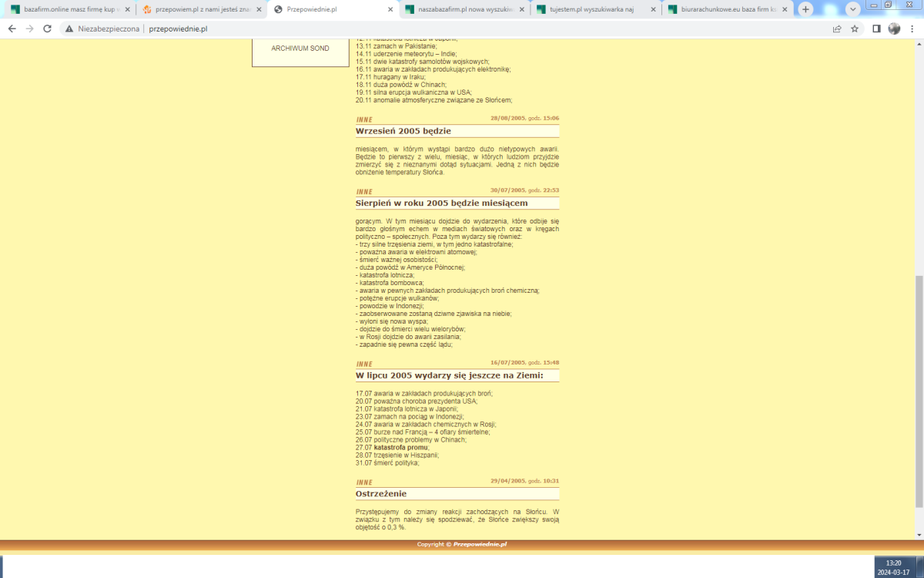Screen dimensions: 924x578
Task: Click the forward navigation arrow
Action: click(29, 29)
